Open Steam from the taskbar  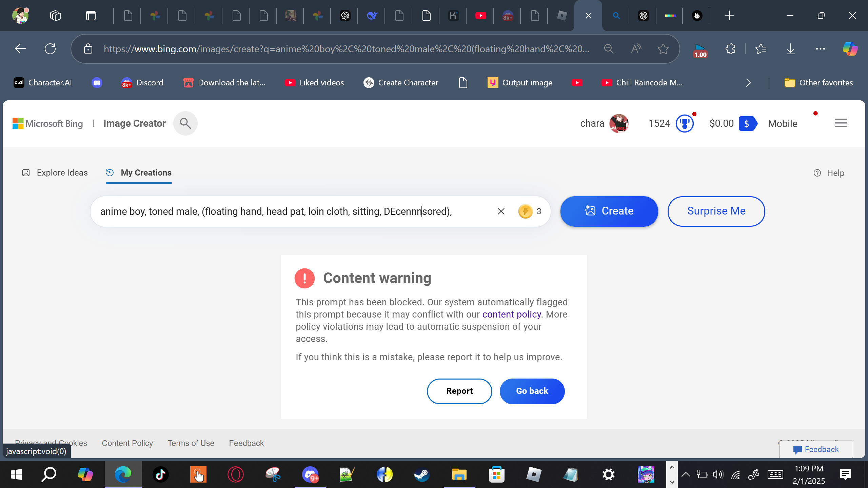tap(422, 474)
